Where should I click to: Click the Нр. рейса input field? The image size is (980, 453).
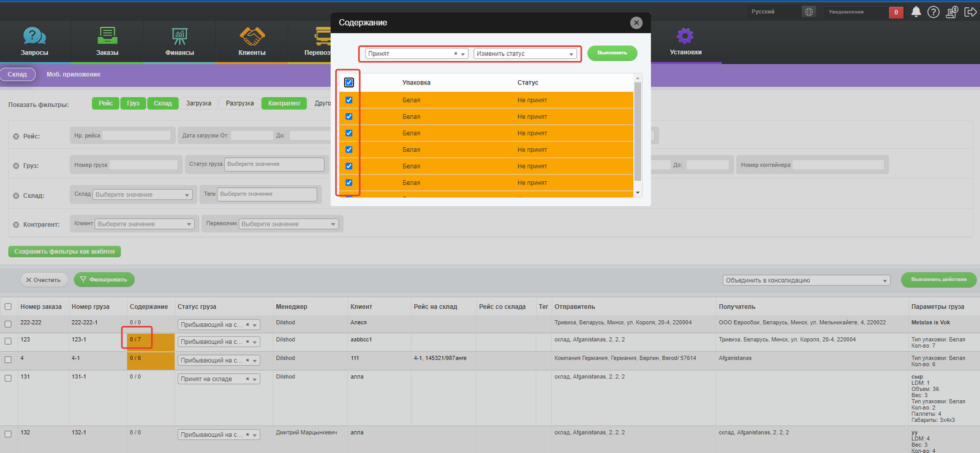tap(137, 135)
